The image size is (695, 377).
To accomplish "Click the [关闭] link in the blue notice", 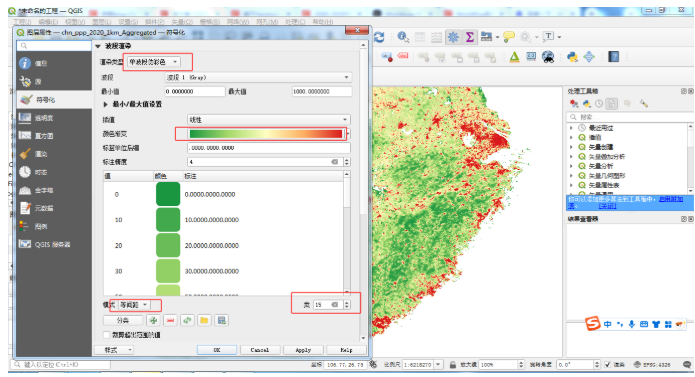I will point(607,206).
